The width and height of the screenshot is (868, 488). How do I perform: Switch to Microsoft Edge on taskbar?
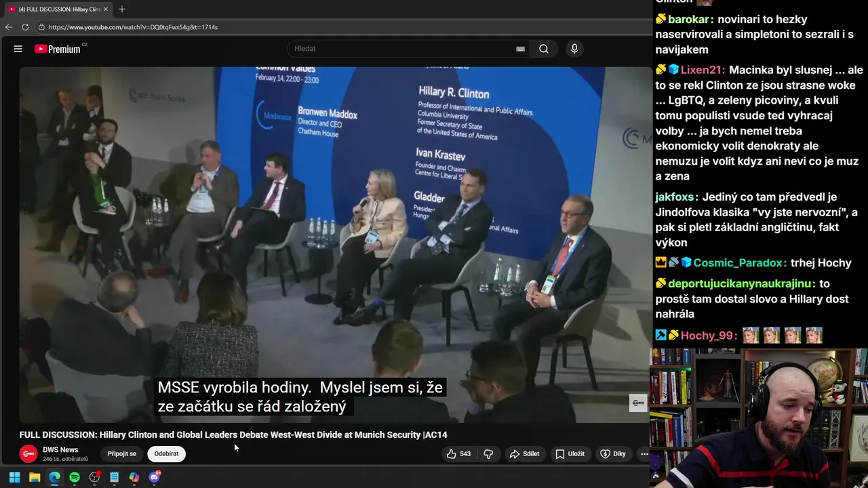pos(54,477)
